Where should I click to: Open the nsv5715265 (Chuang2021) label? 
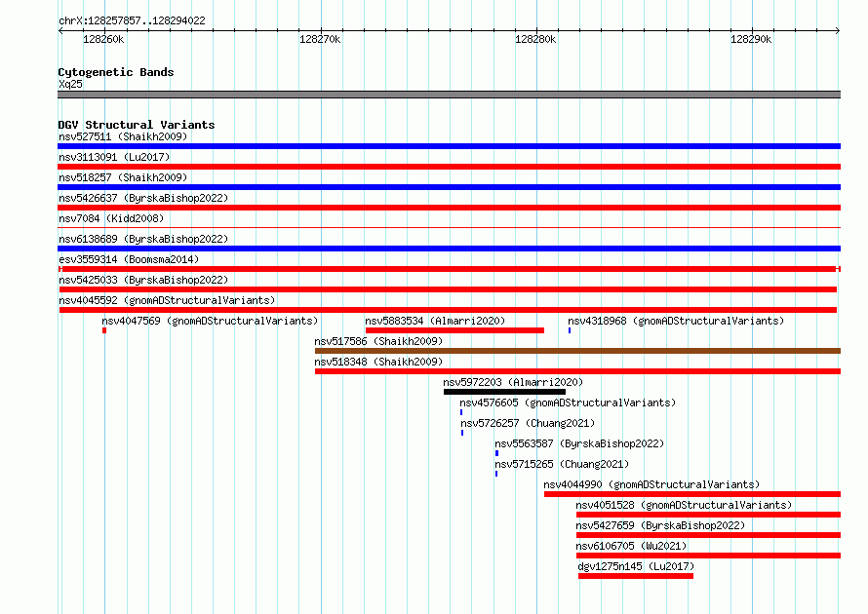[562, 464]
